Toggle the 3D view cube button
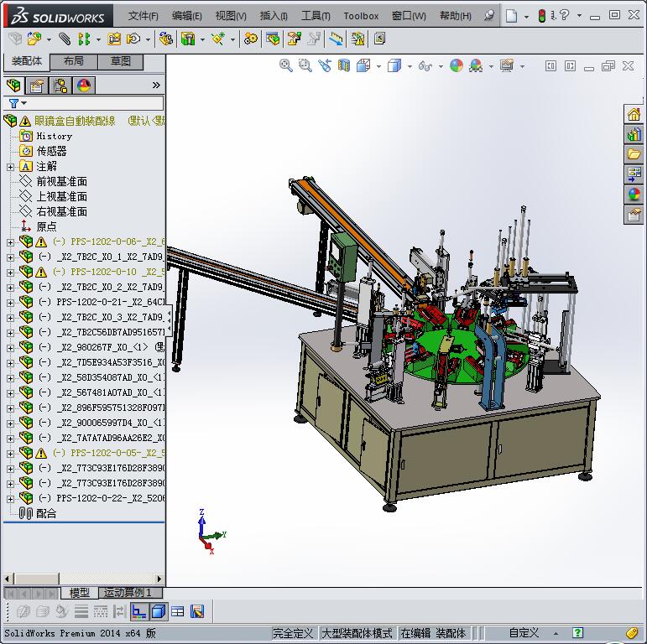647x644 pixels. tap(159, 611)
